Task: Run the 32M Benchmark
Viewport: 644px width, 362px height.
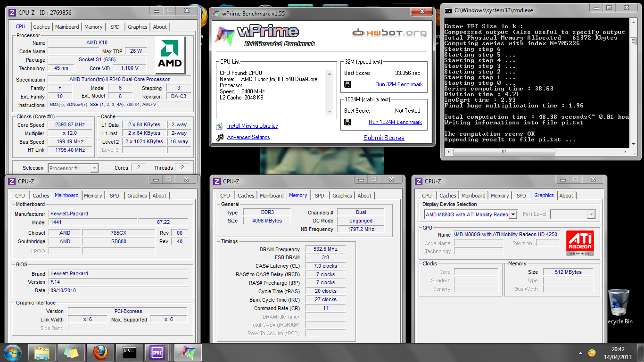Action: click(x=399, y=84)
